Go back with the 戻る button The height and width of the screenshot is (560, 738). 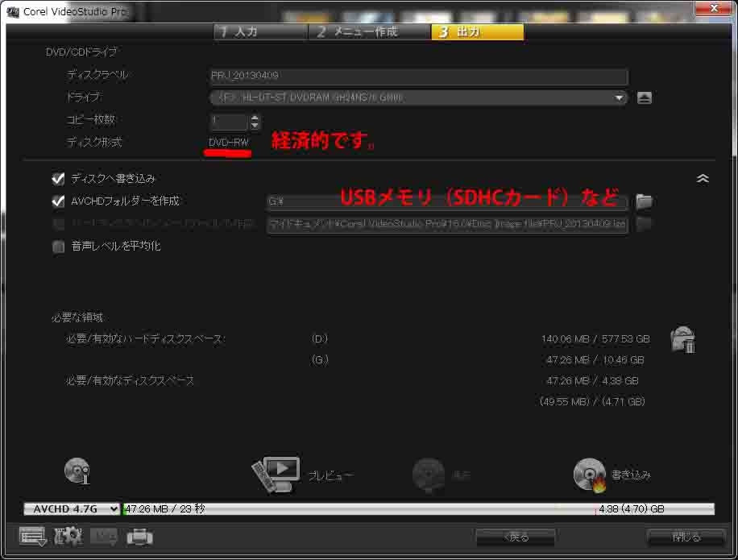[x=516, y=537]
